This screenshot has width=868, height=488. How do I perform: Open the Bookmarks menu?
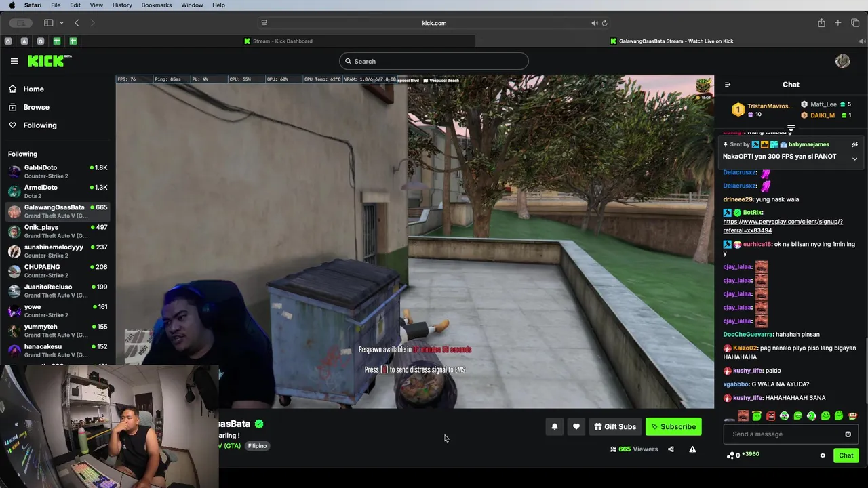point(157,5)
